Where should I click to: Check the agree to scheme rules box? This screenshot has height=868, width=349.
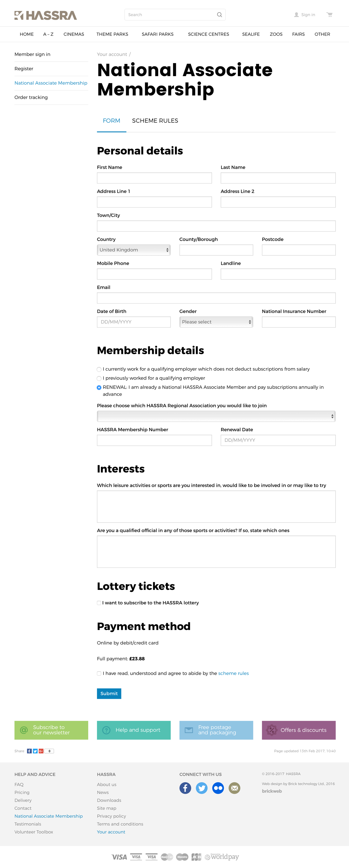tap(99, 673)
